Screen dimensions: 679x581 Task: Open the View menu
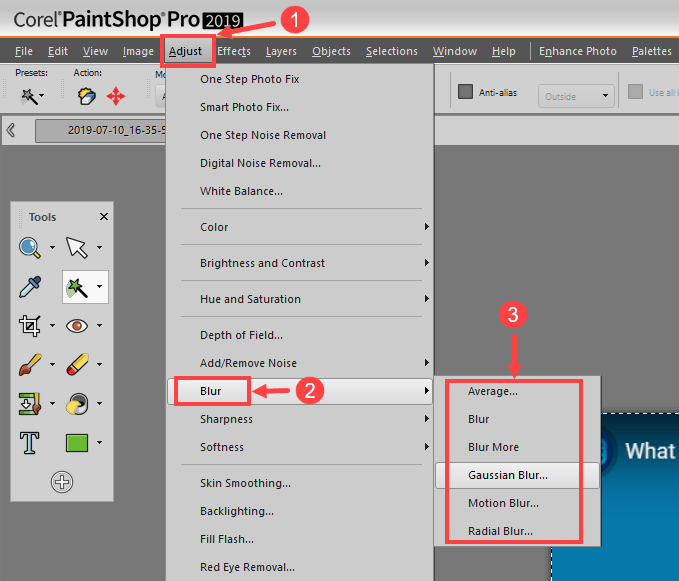click(95, 51)
